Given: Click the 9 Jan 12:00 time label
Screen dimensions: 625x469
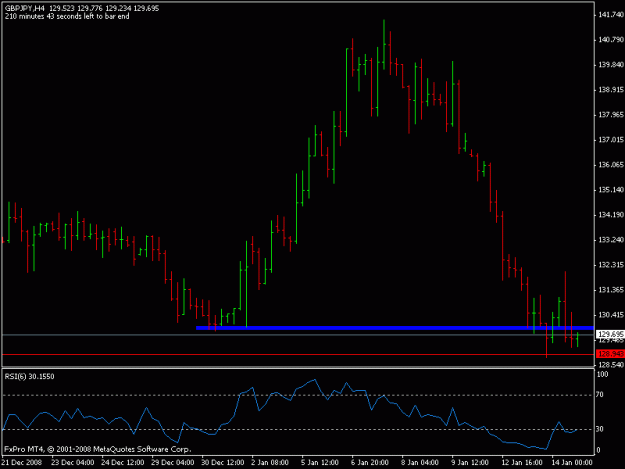Looking at the screenshot, I should [470, 463].
